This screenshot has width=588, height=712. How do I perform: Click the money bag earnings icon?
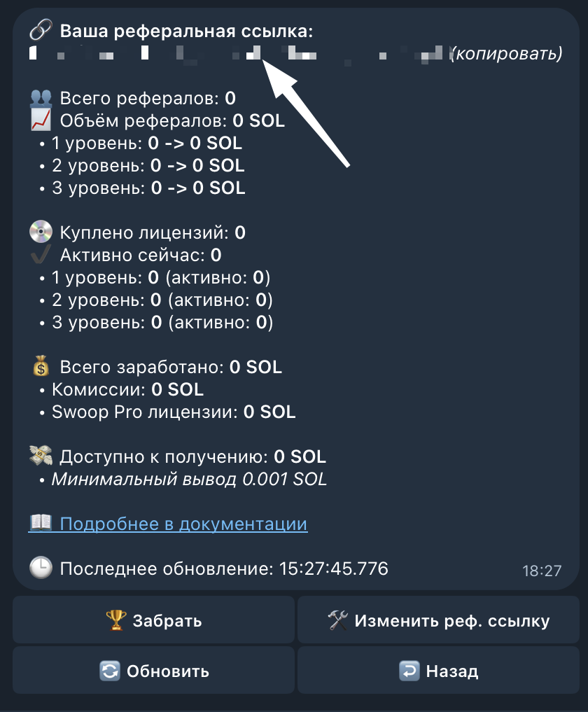41,366
